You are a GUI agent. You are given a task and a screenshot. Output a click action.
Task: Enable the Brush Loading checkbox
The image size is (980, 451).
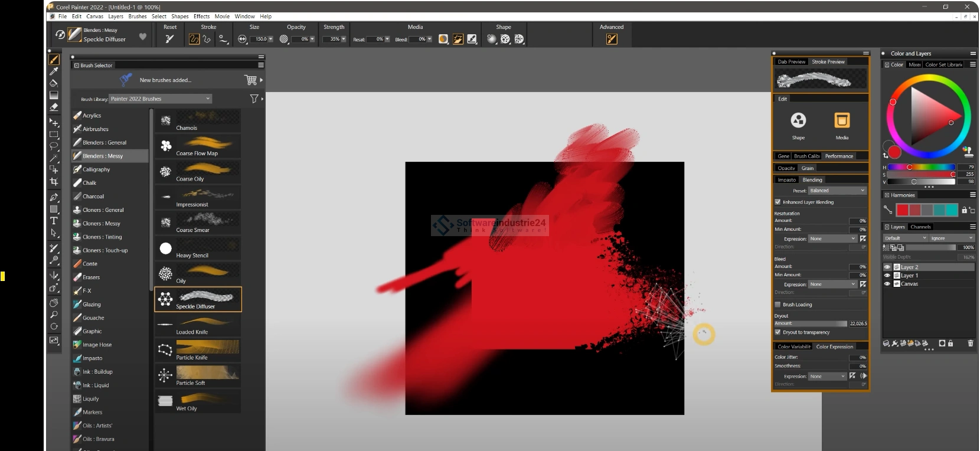pos(778,305)
